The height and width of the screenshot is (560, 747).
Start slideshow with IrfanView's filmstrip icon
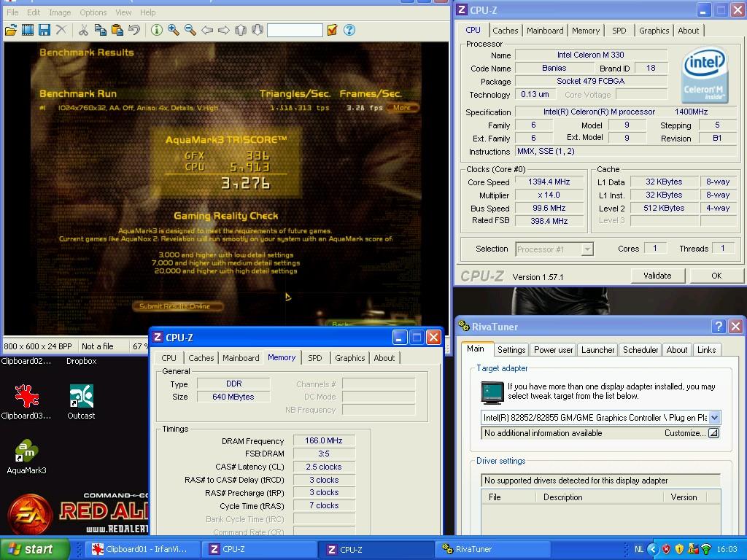click(28, 31)
